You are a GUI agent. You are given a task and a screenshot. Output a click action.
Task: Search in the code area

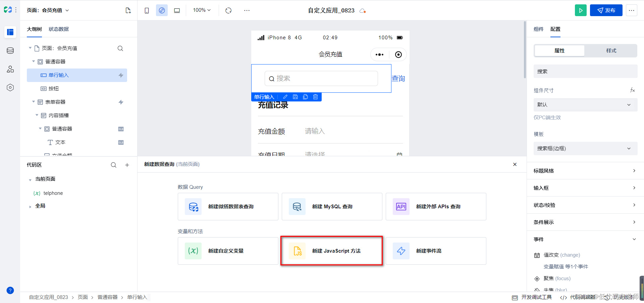click(x=114, y=165)
